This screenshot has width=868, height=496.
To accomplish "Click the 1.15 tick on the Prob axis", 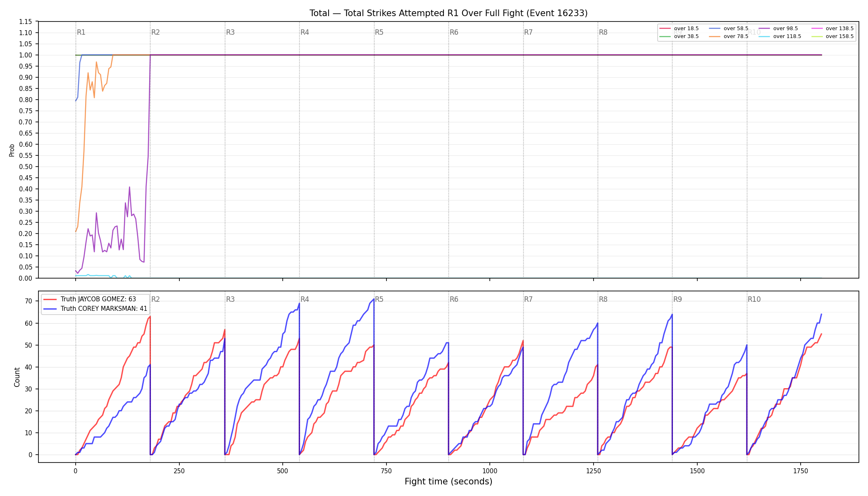I will tap(26, 21).
